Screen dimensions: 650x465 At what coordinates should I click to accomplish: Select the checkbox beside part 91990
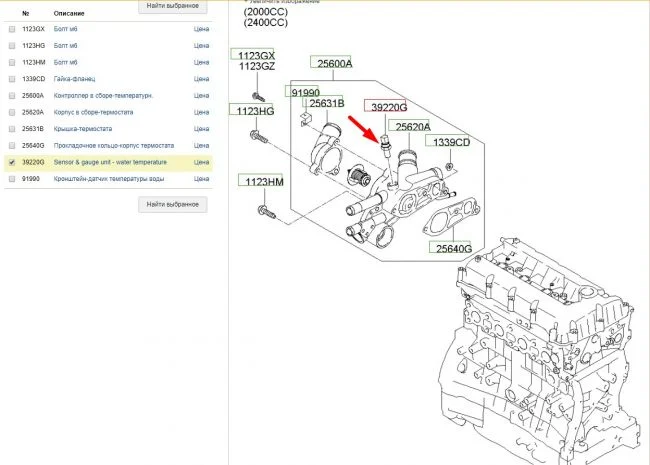(x=11, y=178)
